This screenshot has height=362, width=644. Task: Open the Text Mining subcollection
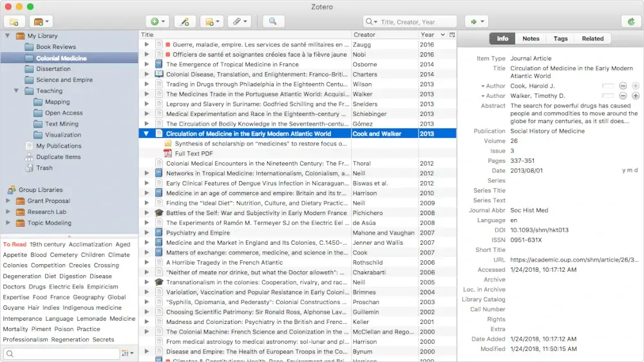pos(62,124)
